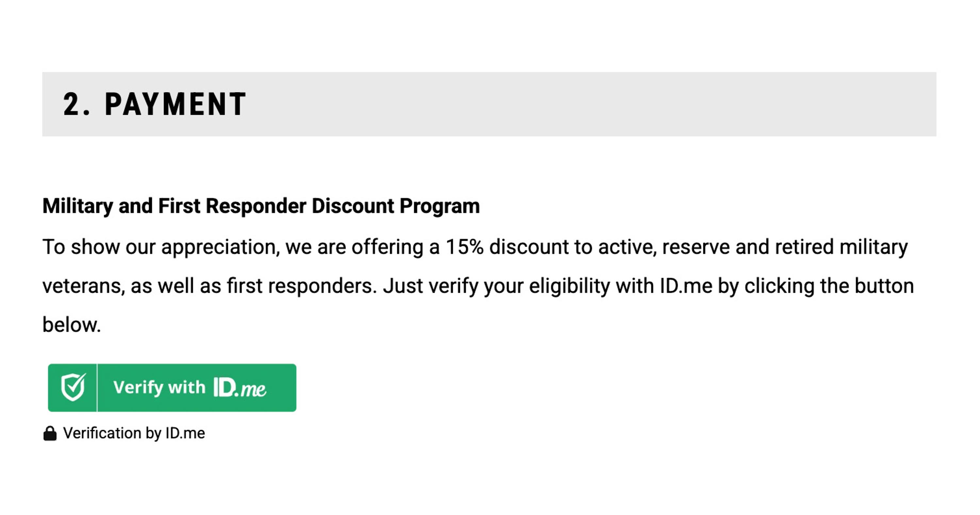Viewport: 980px width, 515px height.
Task: Click the black padlock icon
Action: pyautogui.click(x=50, y=433)
